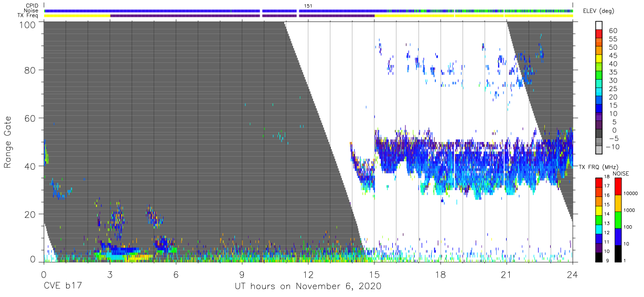The height and width of the screenshot is (297, 644).
Task: Click the yellow 40–45 degree elevation swatch
Action: (599, 60)
